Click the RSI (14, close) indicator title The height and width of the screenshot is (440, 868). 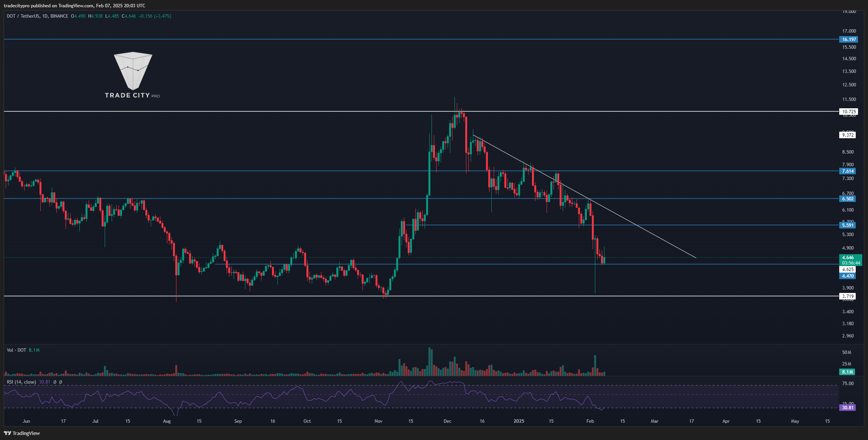tap(21, 382)
